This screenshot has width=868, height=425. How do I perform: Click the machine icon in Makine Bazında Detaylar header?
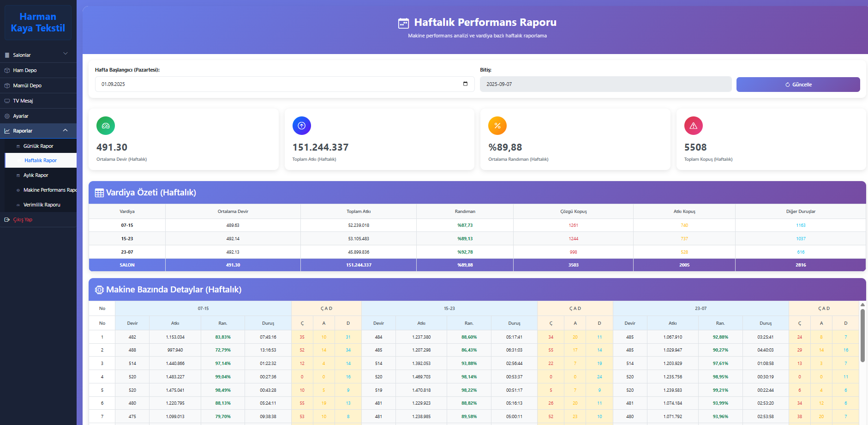pos(99,290)
